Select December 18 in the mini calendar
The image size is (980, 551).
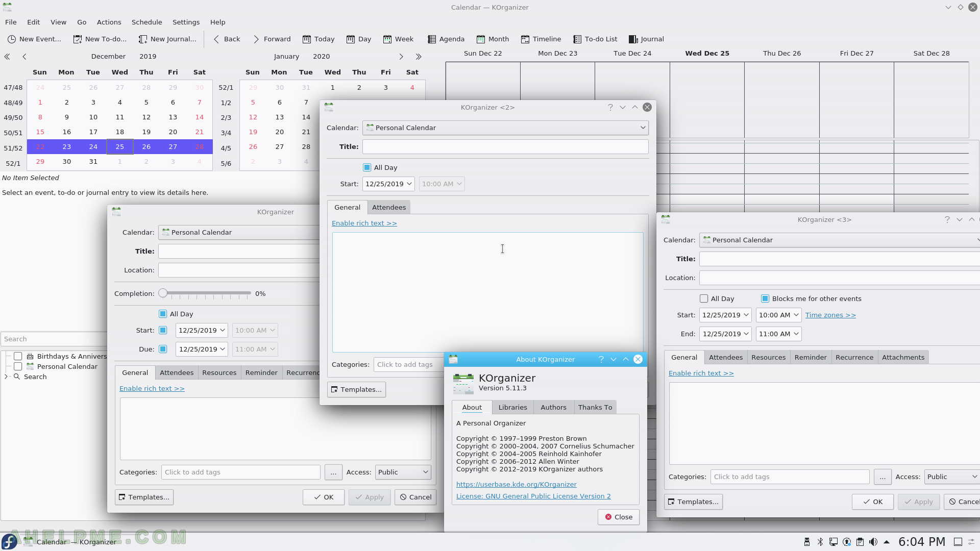click(x=119, y=132)
